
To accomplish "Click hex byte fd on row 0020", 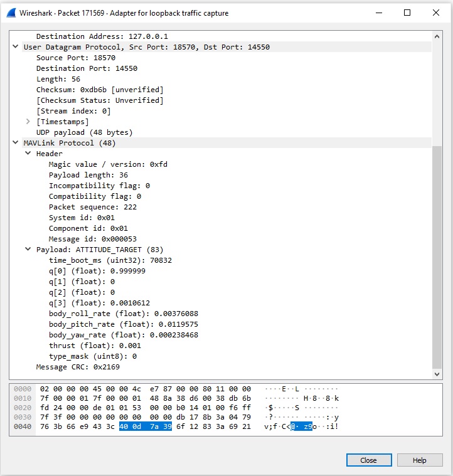I will pos(45,408).
